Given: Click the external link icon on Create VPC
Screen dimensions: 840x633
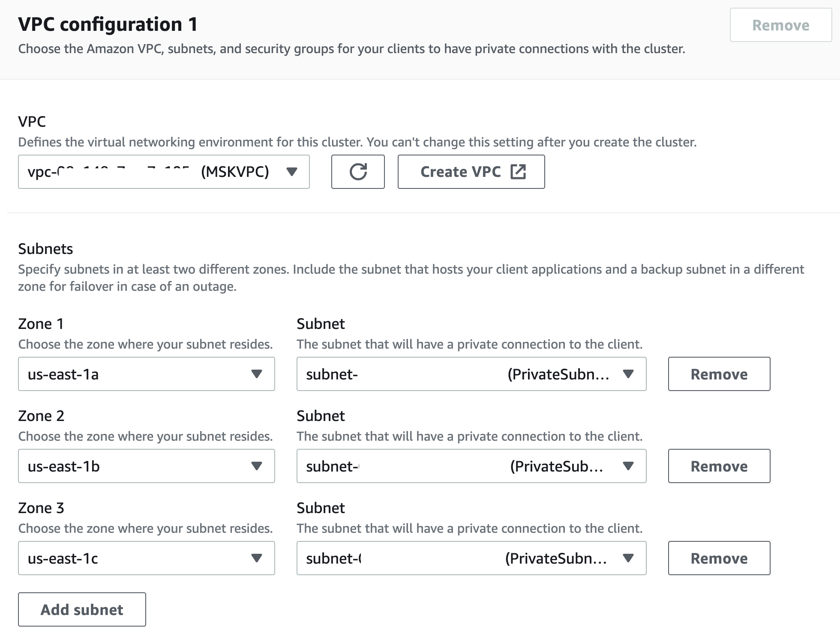Looking at the screenshot, I should (519, 171).
